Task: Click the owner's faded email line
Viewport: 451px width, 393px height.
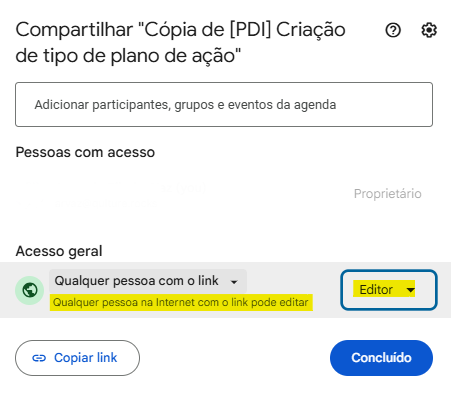Action: point(87,203)
